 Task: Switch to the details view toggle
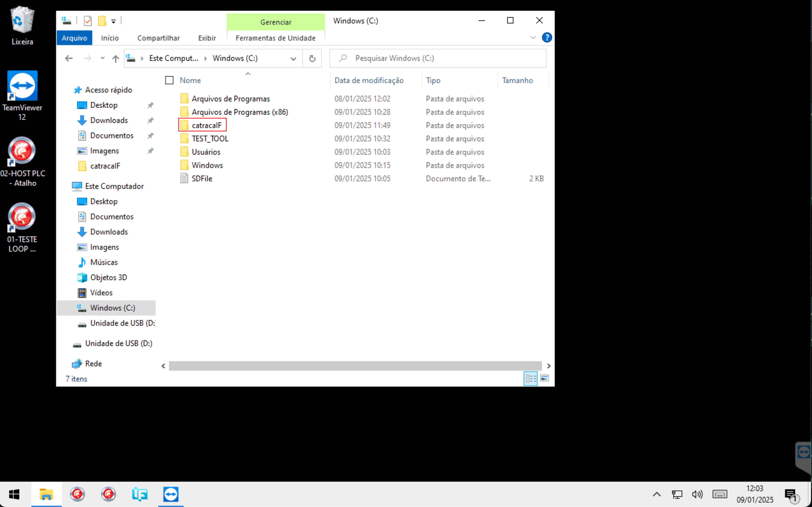tap(531, 379)
